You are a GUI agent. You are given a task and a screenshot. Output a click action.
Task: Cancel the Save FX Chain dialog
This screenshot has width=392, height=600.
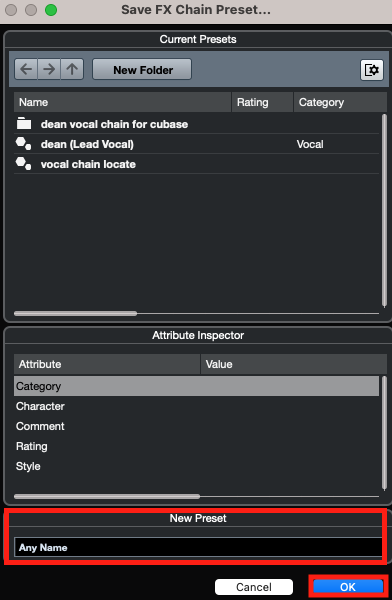point(254,587)
